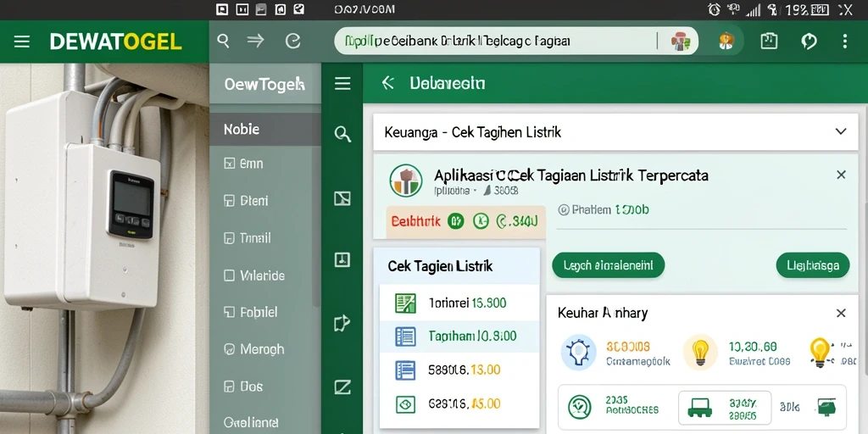Close the Aplikaasi Cek Tagiaan Listrik card
Image resolution: width=868 pixels, height=434 pixels.
tap(841, 175)
